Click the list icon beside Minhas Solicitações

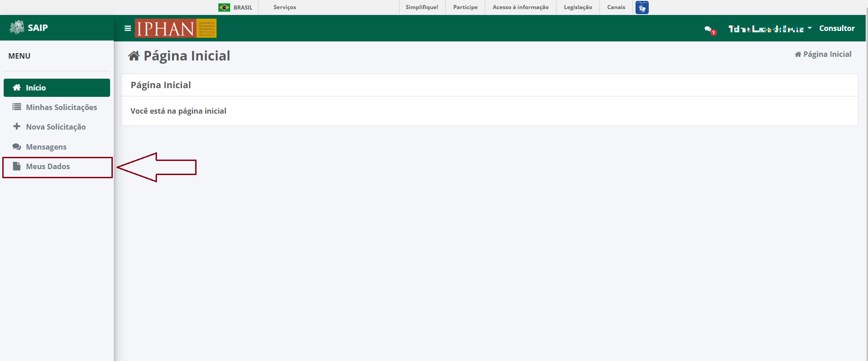point(17,107)
